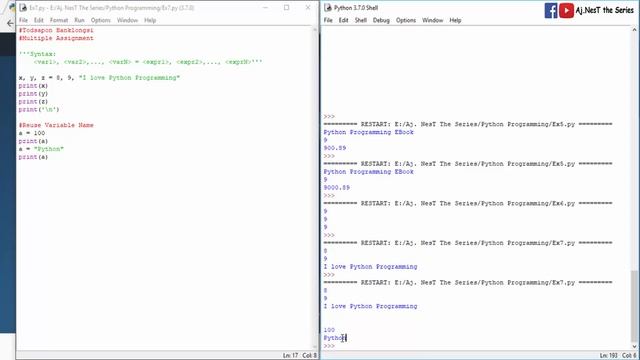Open Run menu in editor window
Image resolution: width=640 pixels, height=360 pixels.
pyautogui.click(x=79, y=20)
